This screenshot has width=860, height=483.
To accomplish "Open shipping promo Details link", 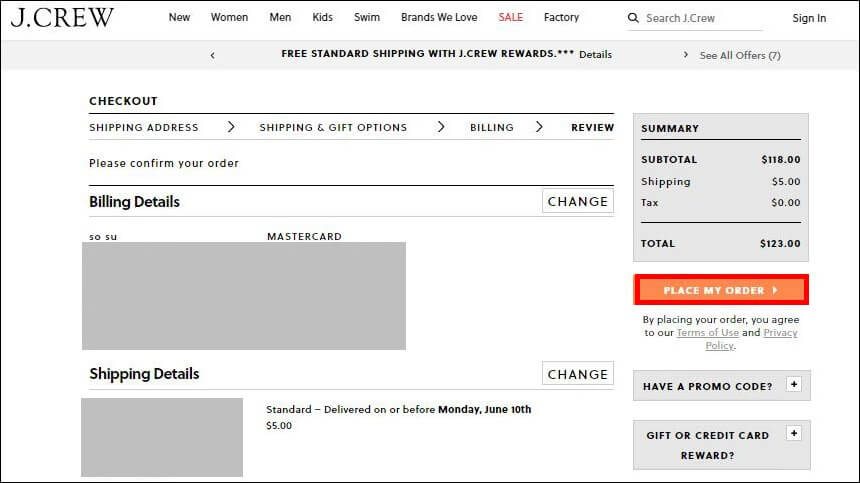I will (x=595, y=55).
